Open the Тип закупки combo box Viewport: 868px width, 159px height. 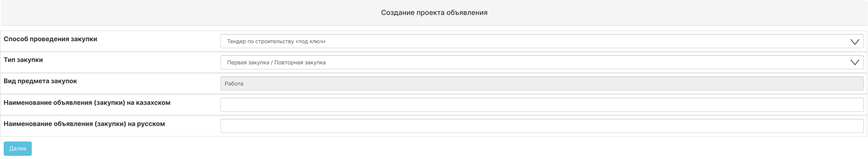tap(542, 62)
